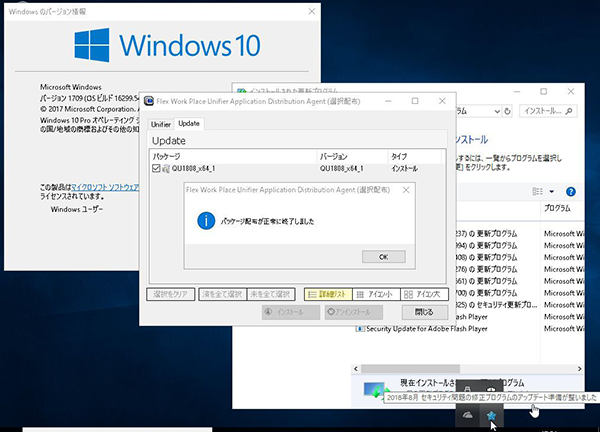Minimize the installed updates window
The image size is (600, 432).
click(x=517, y=91)
